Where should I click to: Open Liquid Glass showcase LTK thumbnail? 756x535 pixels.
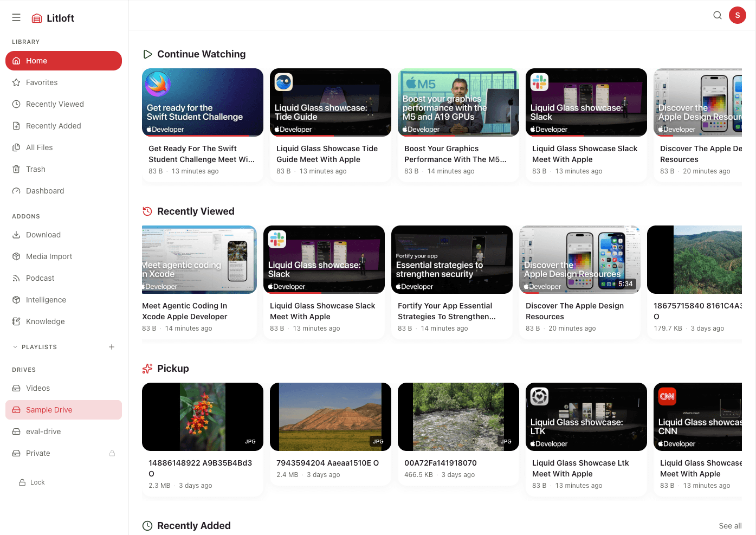coord(586,417)
